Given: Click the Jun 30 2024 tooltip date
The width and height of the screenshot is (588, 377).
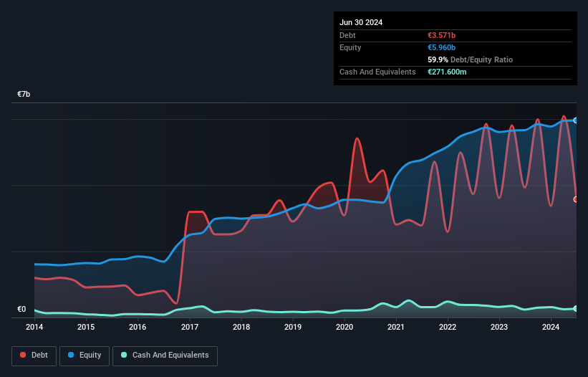Looking at the screenshot, I should tap(361, 22).
